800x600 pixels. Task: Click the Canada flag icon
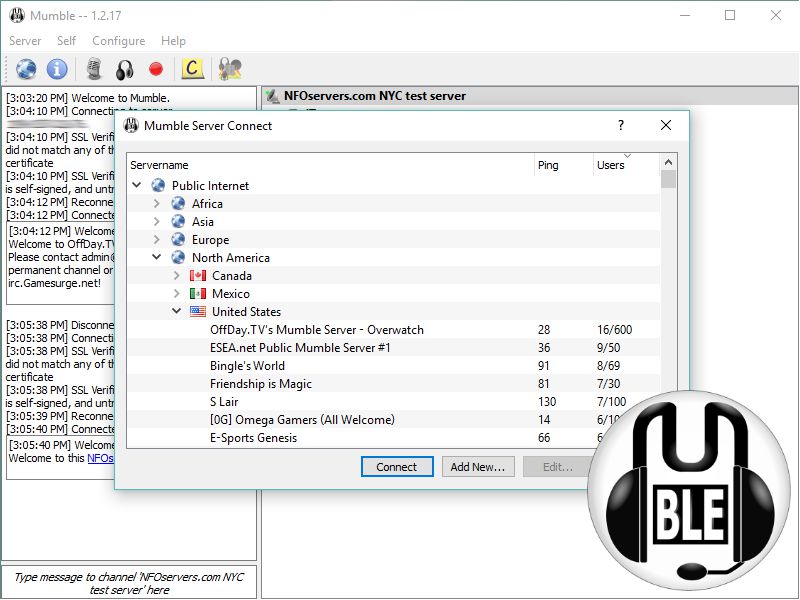pos(198,276)
